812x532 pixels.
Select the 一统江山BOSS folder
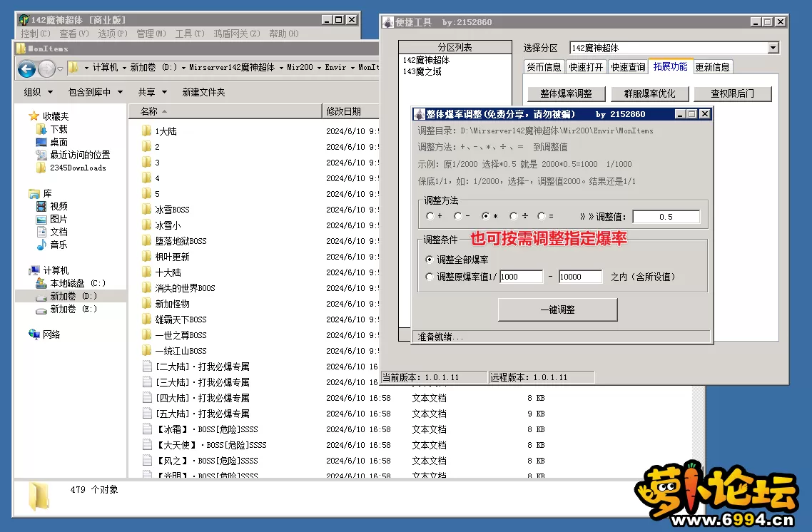click(175, 351)
